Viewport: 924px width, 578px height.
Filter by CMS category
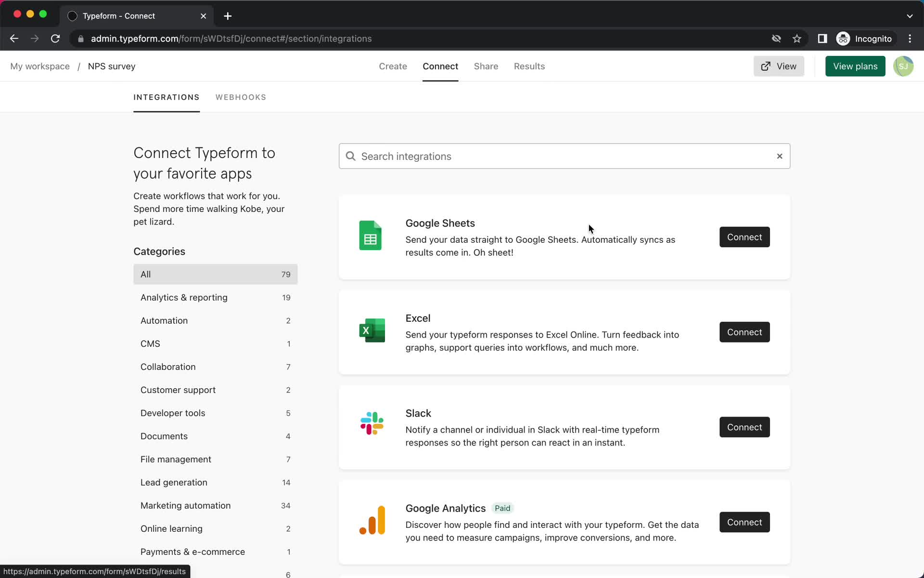[216, 343]
